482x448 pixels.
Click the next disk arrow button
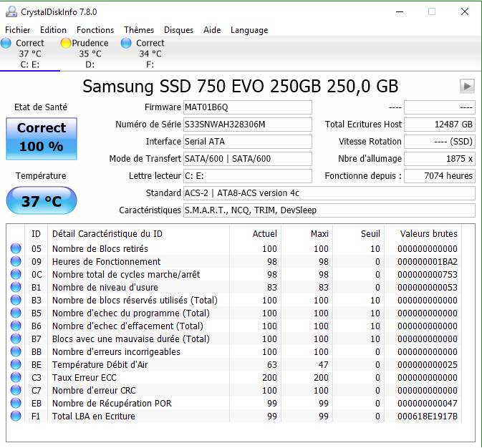tap(467, 87)
